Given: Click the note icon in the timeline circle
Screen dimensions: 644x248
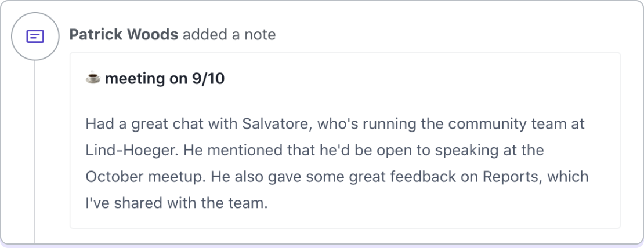Looking at the screenshot, I should coord(35,37).
